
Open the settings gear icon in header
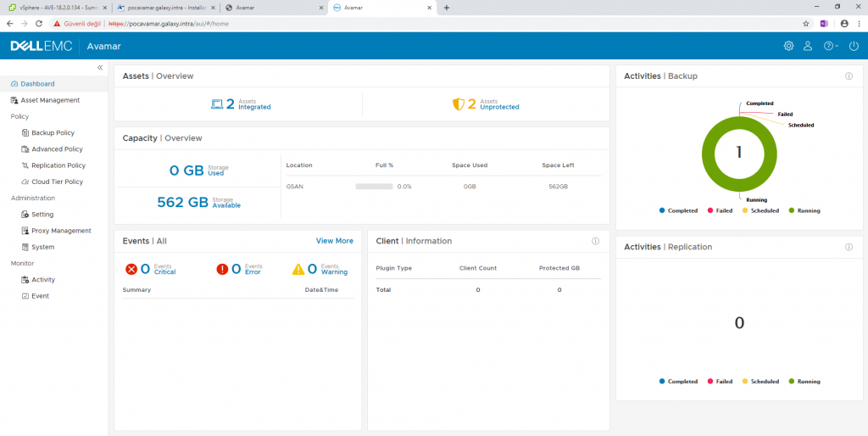point(788,46)
